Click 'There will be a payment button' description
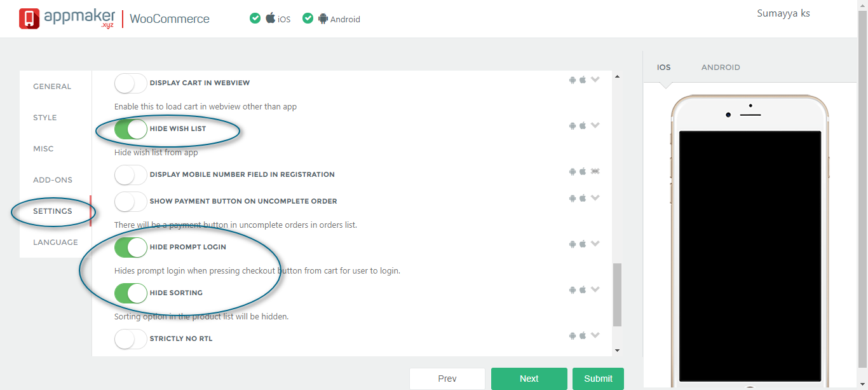Image resolution: width=868 pixels, height=390 pixels. [x=236, y=225]
